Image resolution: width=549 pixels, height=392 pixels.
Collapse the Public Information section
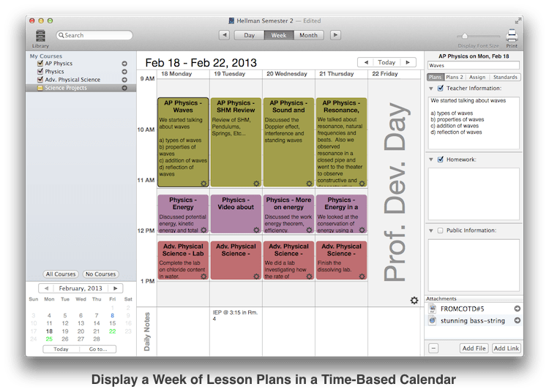tap(431, 231)
